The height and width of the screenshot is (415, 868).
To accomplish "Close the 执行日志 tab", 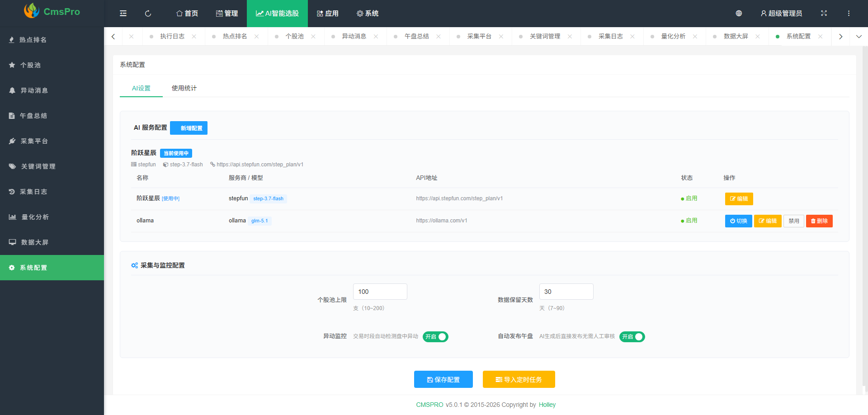I will 194,37.
